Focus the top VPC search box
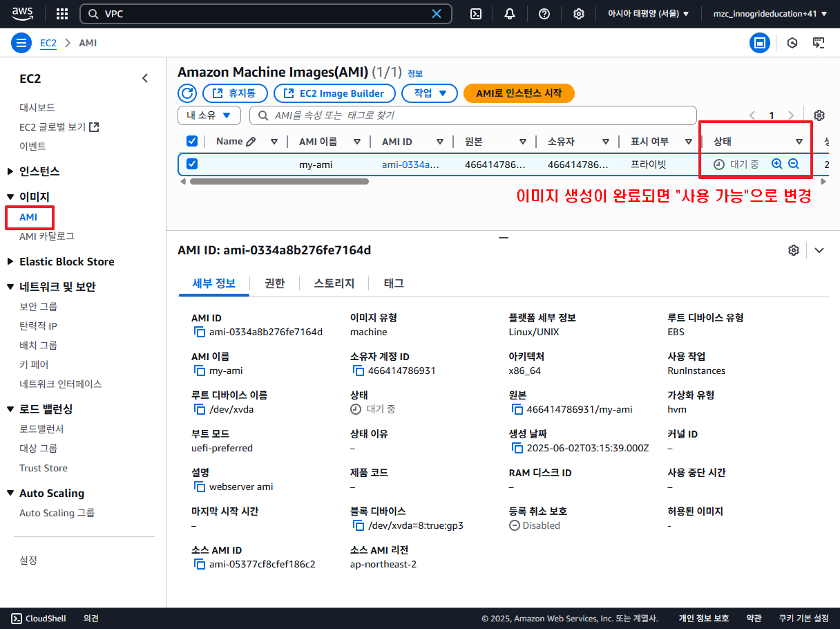The width and height of the screenshot is (840, 629). click(x=266, y=14)
